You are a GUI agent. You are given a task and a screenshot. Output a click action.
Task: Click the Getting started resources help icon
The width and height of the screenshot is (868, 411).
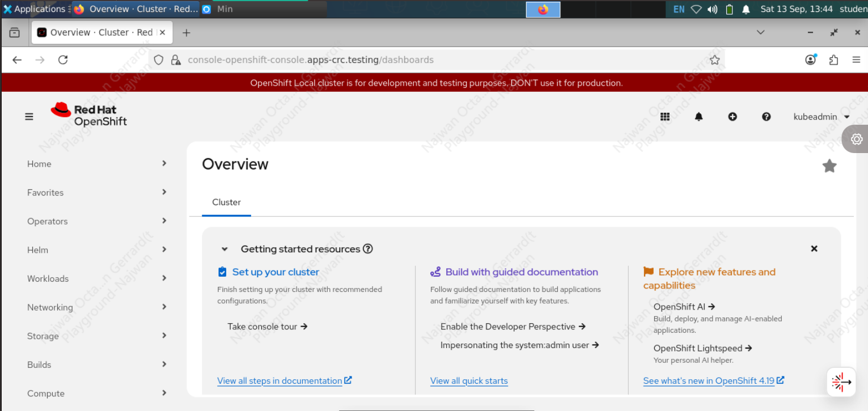pos(368,249)
